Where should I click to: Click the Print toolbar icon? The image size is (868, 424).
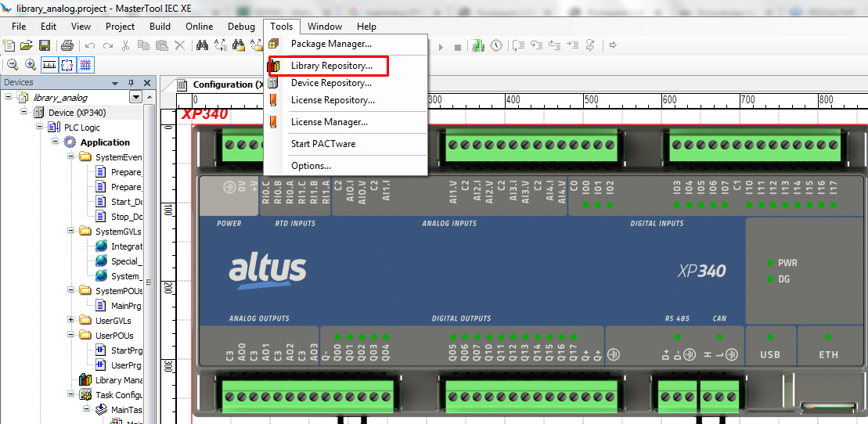[x=67, y=45]
